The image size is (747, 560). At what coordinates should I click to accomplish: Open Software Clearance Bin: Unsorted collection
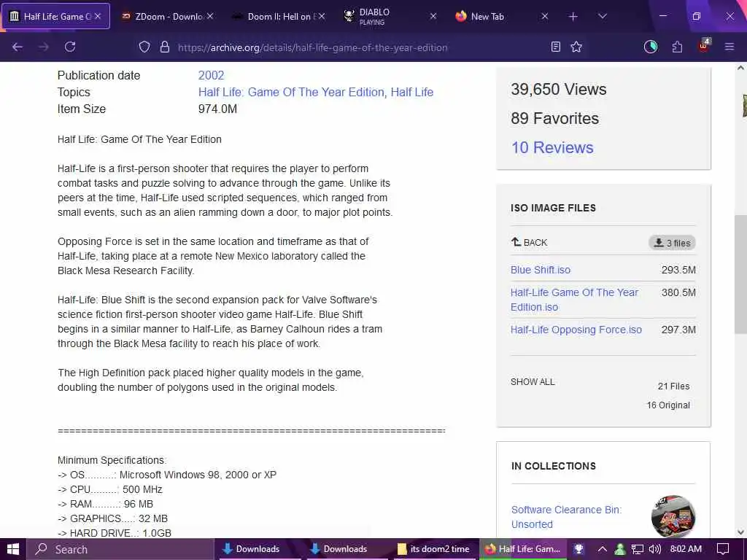coord(566,517)
